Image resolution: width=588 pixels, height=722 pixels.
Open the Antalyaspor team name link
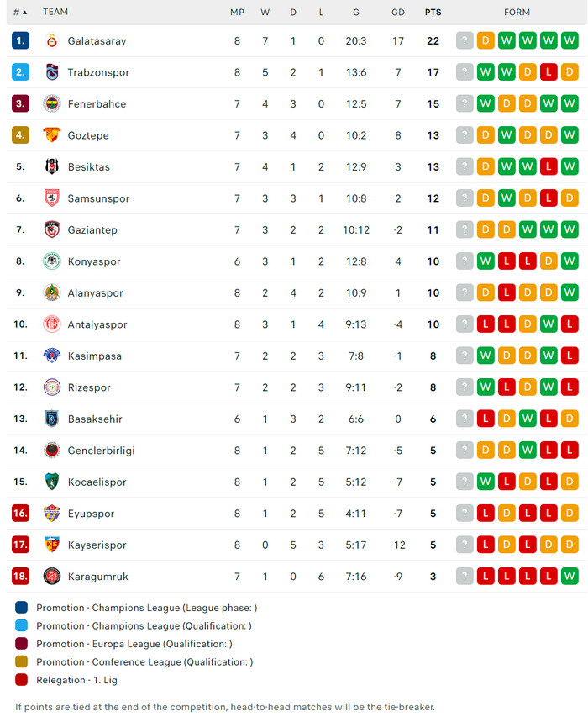point(97,324)
